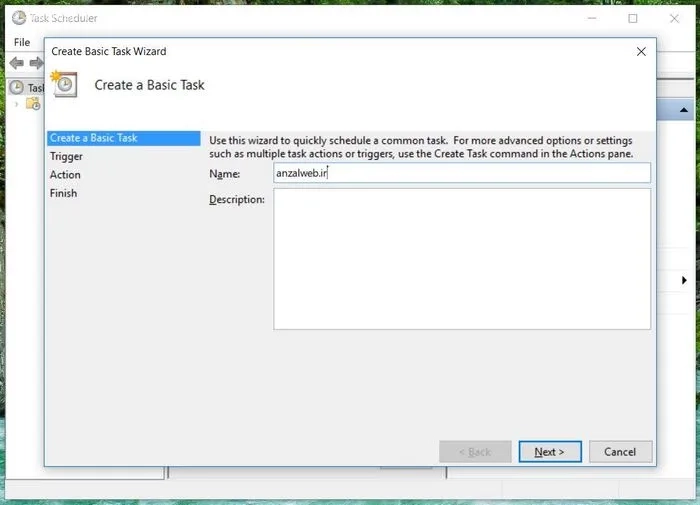Close the Create Basic Task Wizard dialog
700x505 pixels.
641,51
